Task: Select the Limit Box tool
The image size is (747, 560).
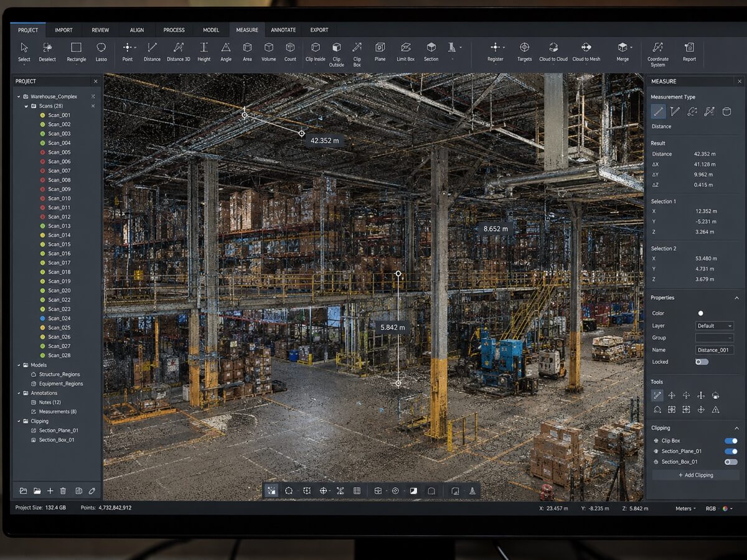Action: 405,52
